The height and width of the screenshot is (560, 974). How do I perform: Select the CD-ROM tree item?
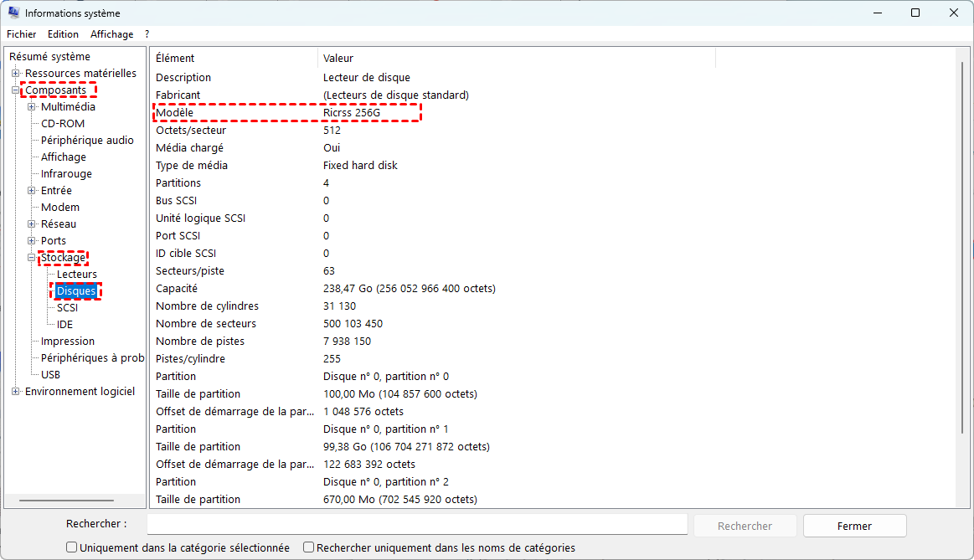tap(63, 124)
